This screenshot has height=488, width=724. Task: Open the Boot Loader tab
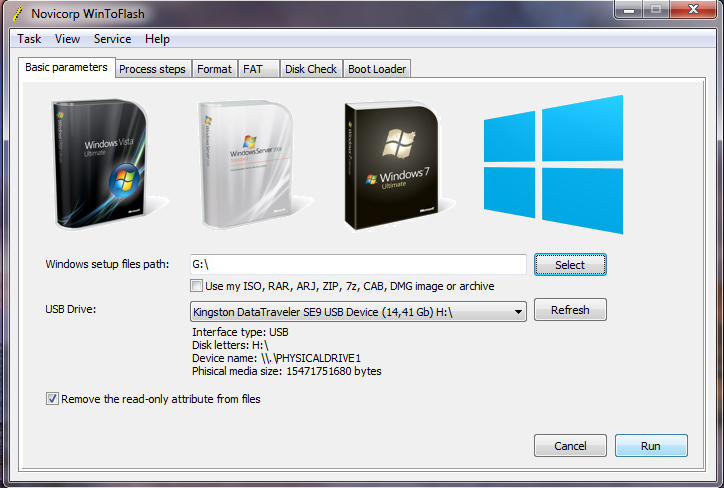(x=377, y=69)
